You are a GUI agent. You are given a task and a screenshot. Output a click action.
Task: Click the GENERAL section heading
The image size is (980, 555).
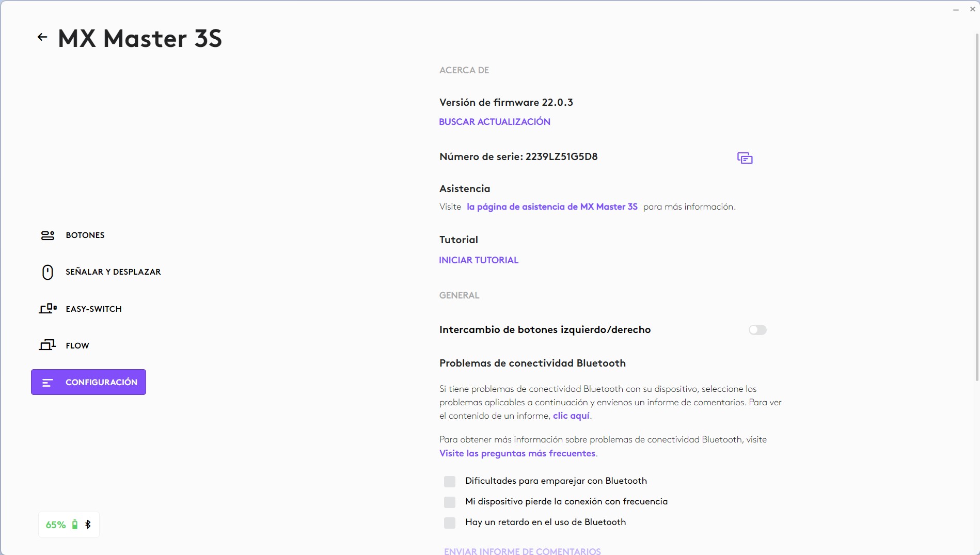pos(459,295)
